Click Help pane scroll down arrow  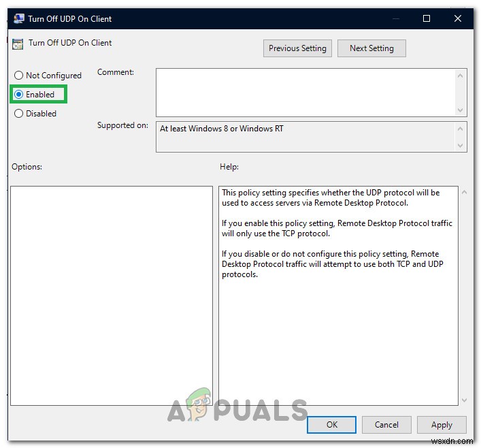[x=464, y=400]
